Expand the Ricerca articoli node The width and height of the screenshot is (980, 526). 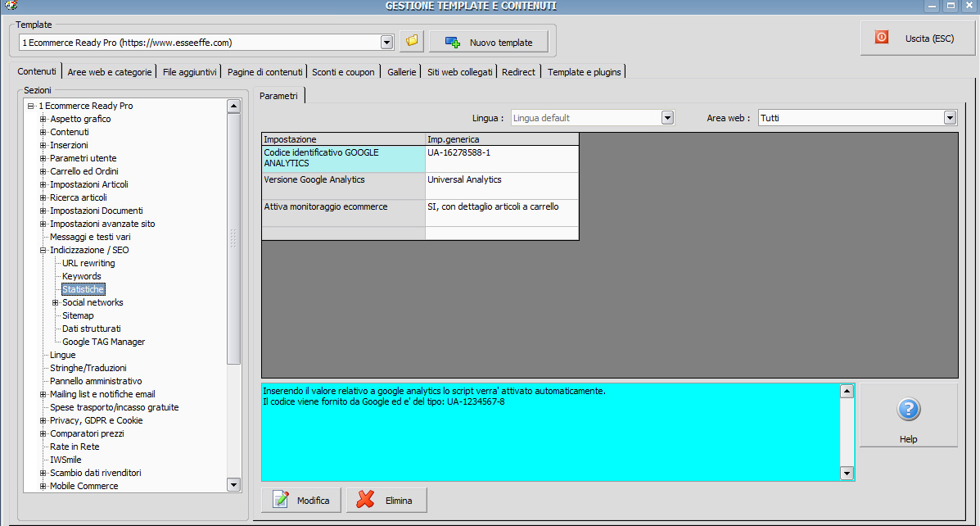(43, 197)
